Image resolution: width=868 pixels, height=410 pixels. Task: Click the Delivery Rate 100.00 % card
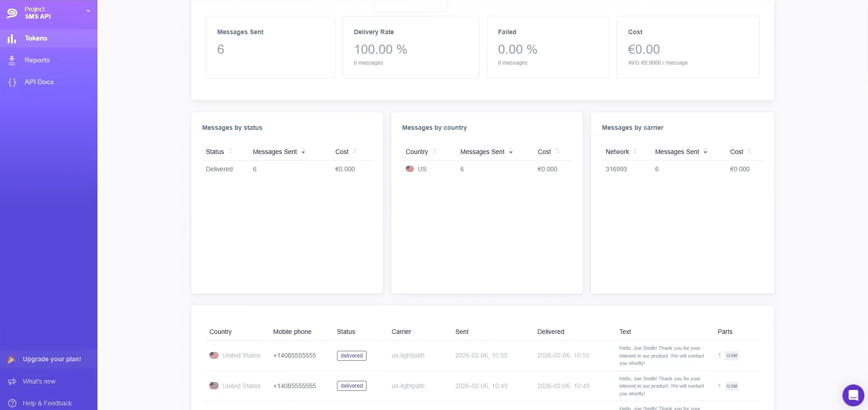pyautogui.click(x=411, y=47)
